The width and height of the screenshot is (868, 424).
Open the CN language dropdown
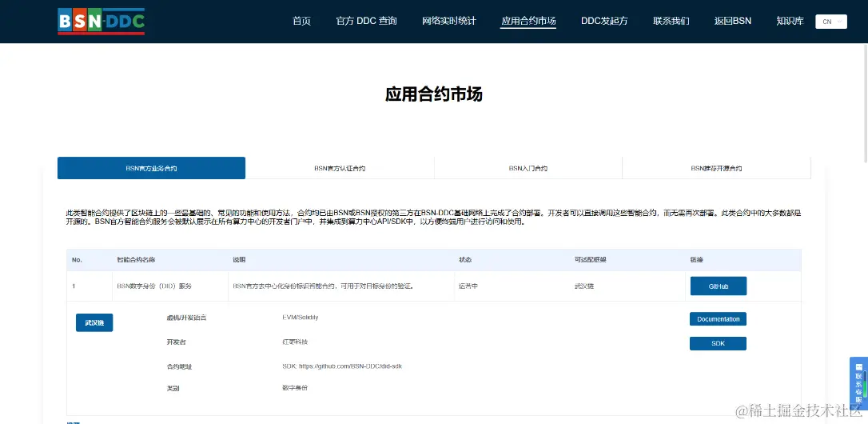[x=831, y=22]
